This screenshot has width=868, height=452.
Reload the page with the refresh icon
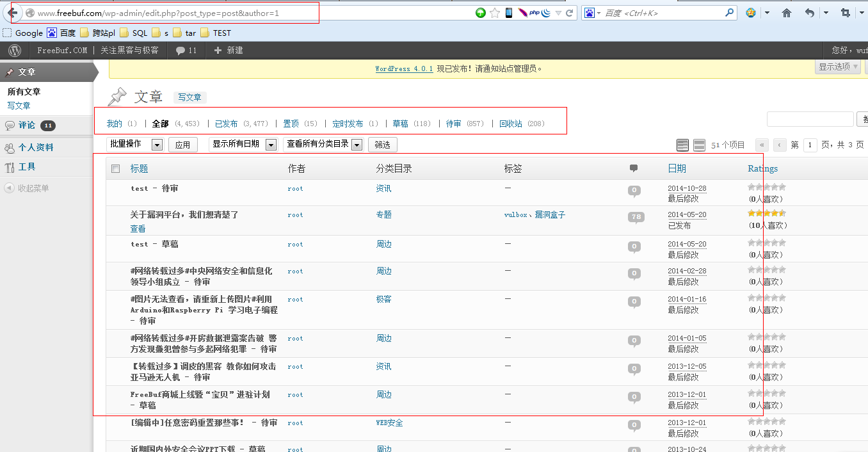point(569,13)
